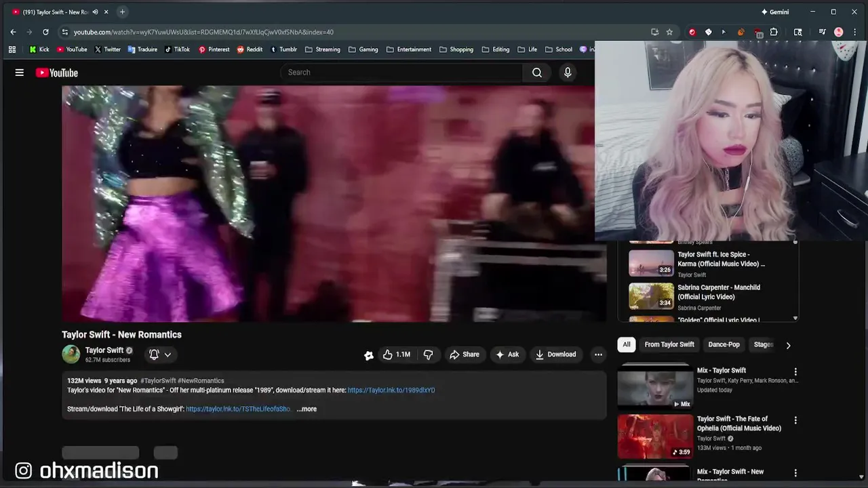The height and width of the screenshot is (488, 868).
Task: Open options for Mix - Taylor Swift - New Romantics
Action: (795, 472)
